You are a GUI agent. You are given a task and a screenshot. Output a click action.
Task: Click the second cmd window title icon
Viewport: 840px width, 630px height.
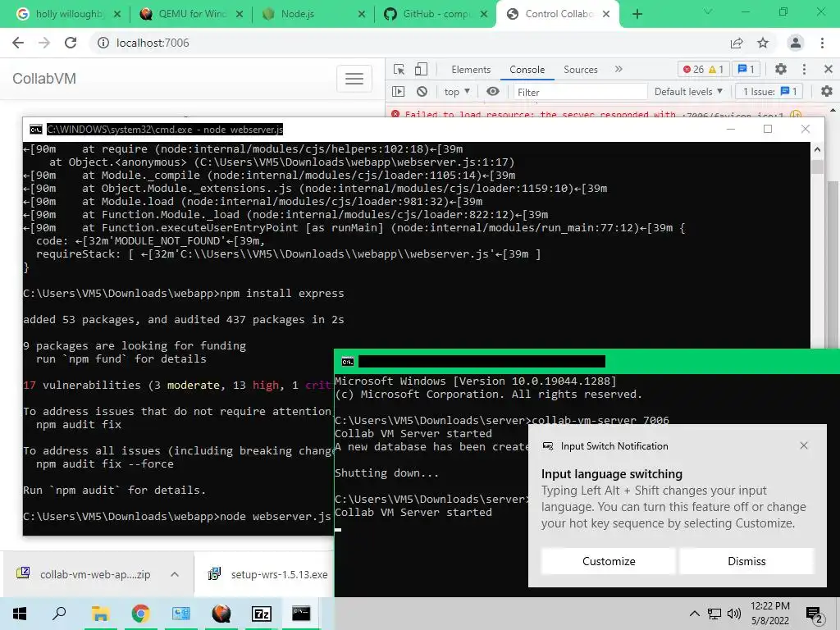(x=347, y=362)
